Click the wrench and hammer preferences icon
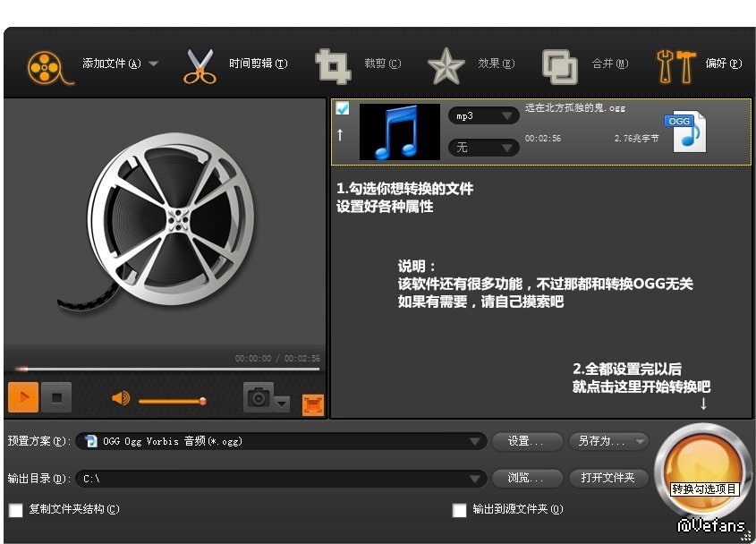Screen dimensions: 756x544 click(x=676, y=66)
